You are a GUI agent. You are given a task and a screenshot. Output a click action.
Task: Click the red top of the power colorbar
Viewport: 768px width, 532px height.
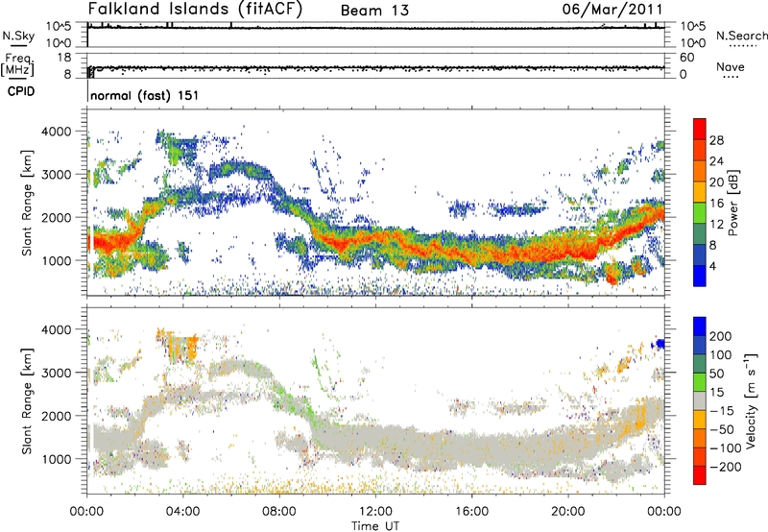pyautogui.click(x=700, y=129)
